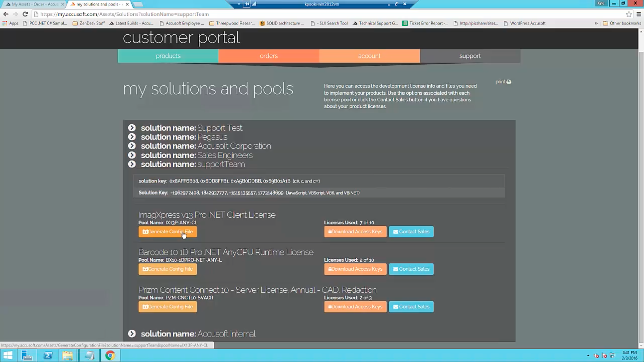This screenshot has height=362, width=644.
Task: Click the Kyle Chrome profile button
Action: 601,3
